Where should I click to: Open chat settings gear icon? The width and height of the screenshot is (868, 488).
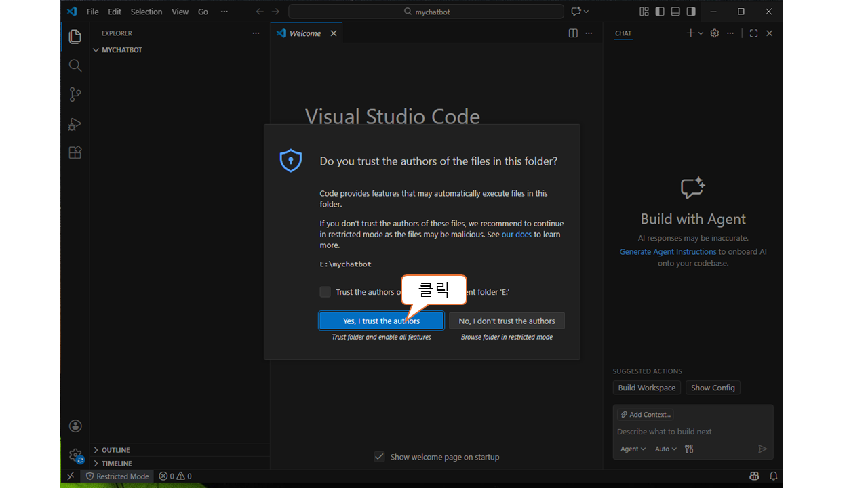tap(714, 33)
